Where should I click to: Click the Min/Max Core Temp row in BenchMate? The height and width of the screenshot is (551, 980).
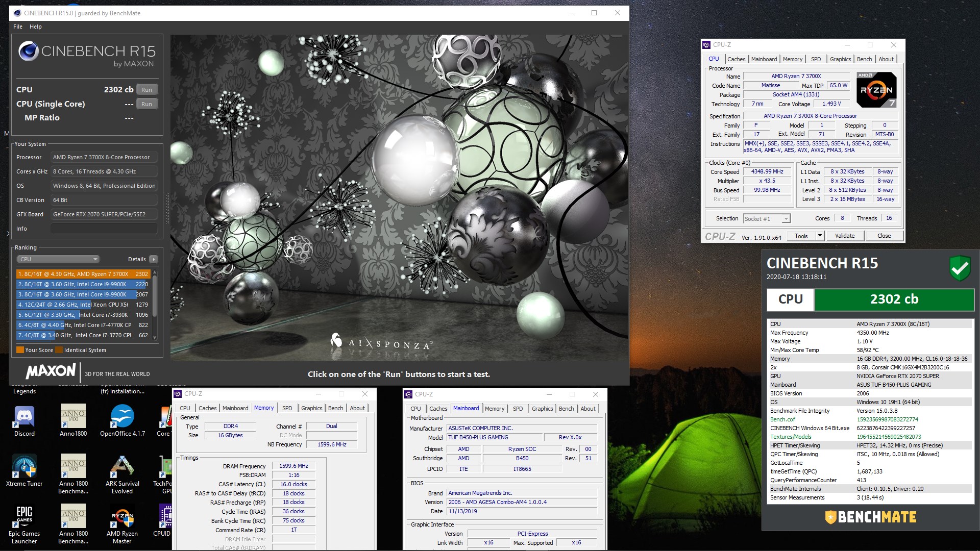[x=870, y=350]
